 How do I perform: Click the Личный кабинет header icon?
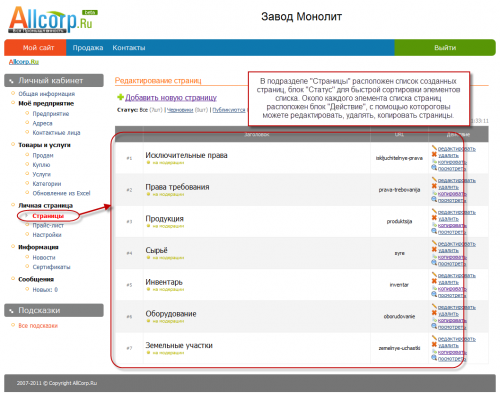(x=11, y=81)
